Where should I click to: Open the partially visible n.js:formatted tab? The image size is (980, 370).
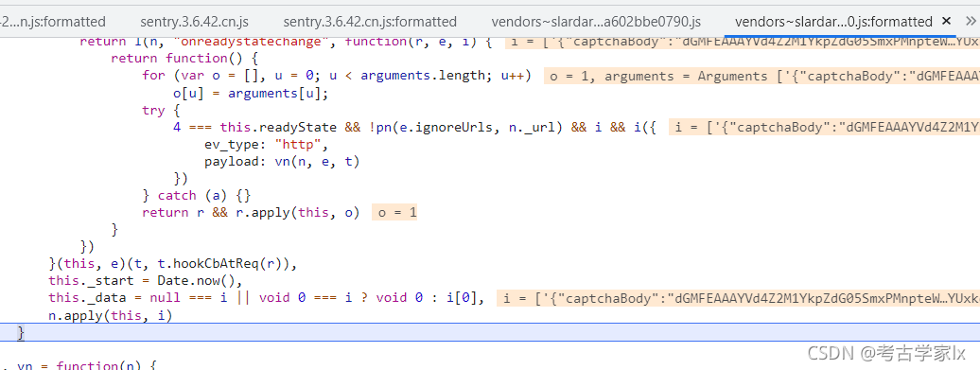pos(53,21)
